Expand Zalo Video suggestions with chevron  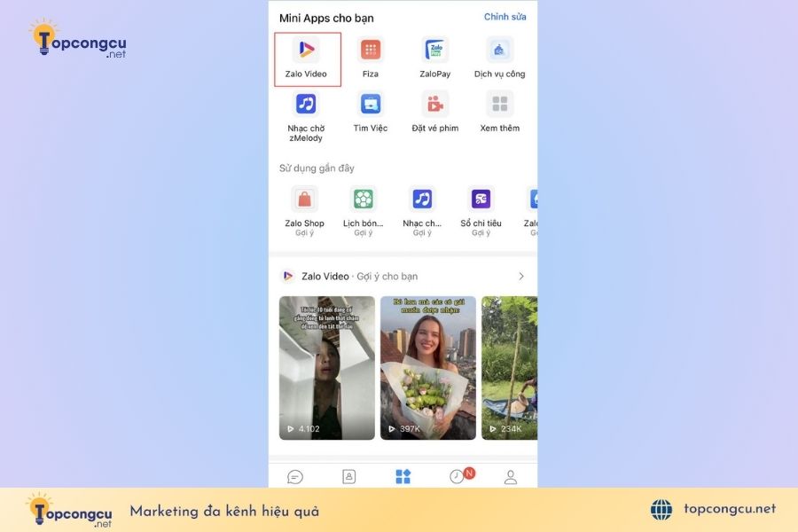coord(521,277)
